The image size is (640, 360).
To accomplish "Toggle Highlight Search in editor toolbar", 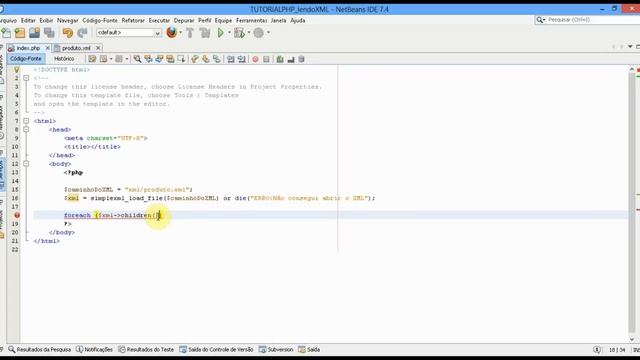I will pos(170,59).
